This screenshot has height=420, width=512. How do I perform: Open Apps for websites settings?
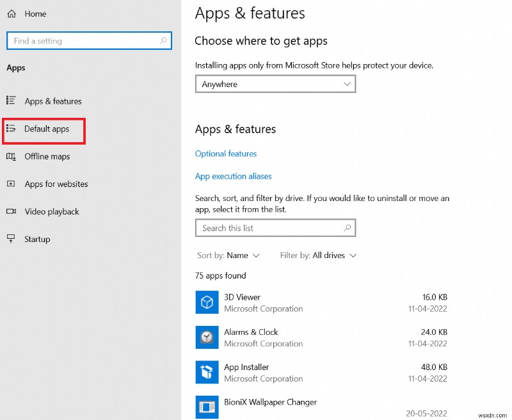point(55,184)
